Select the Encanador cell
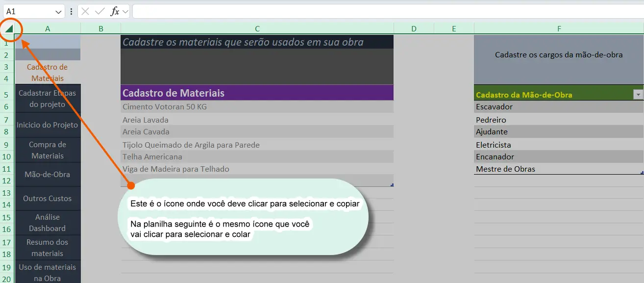The width and height of the screenshot is (644, 283). [559, 156]
